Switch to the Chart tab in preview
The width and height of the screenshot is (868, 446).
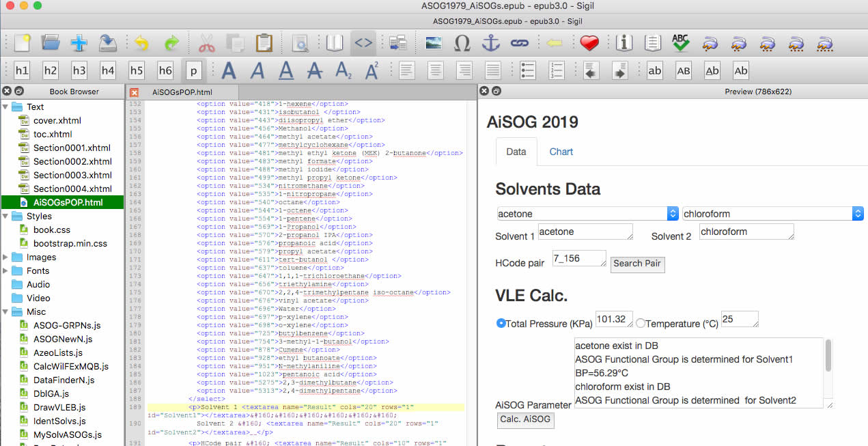click(x=561, y=152)
